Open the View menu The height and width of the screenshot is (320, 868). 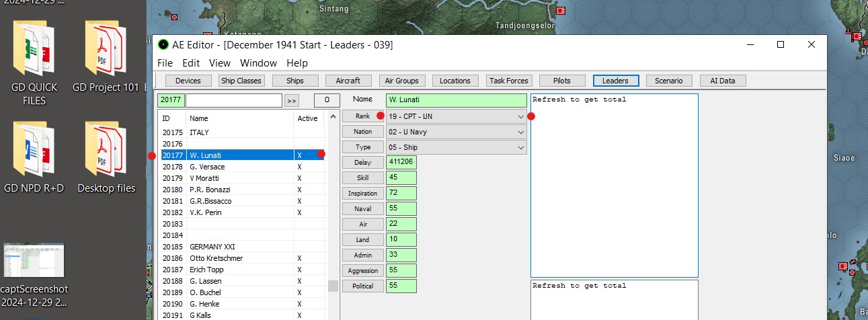click(220, 63)
